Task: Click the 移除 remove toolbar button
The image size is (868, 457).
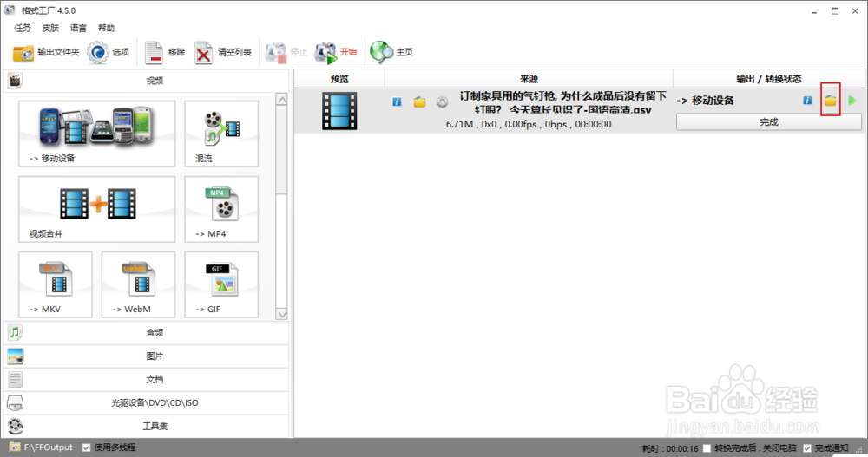Action: 164,53
